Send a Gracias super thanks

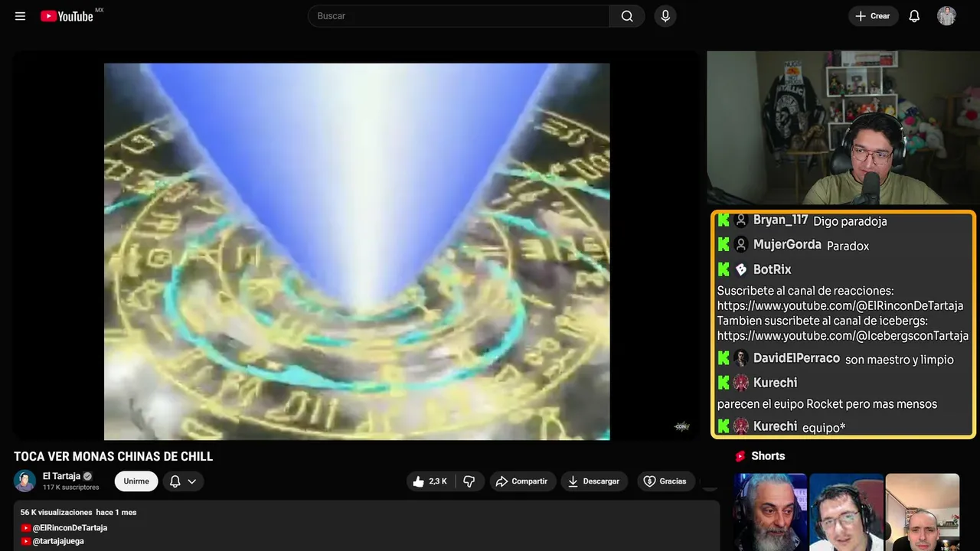pos(665,481)
